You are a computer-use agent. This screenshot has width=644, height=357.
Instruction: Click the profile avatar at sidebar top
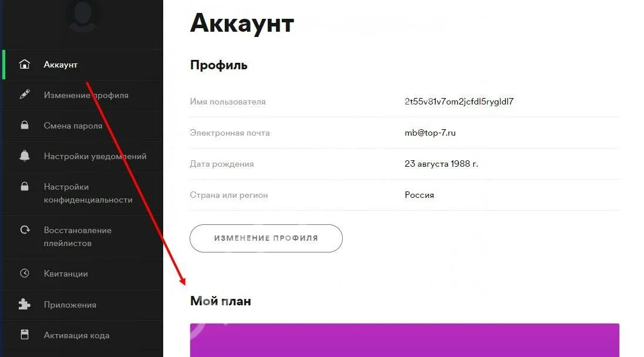coord(83,16)
